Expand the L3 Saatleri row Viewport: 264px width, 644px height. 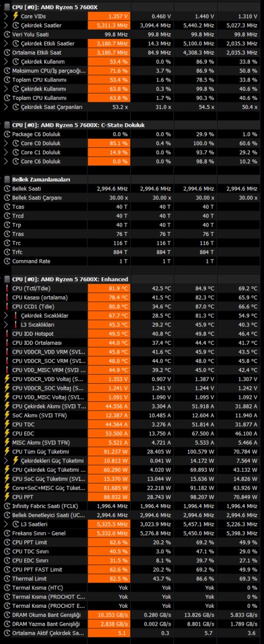(5, 524)
